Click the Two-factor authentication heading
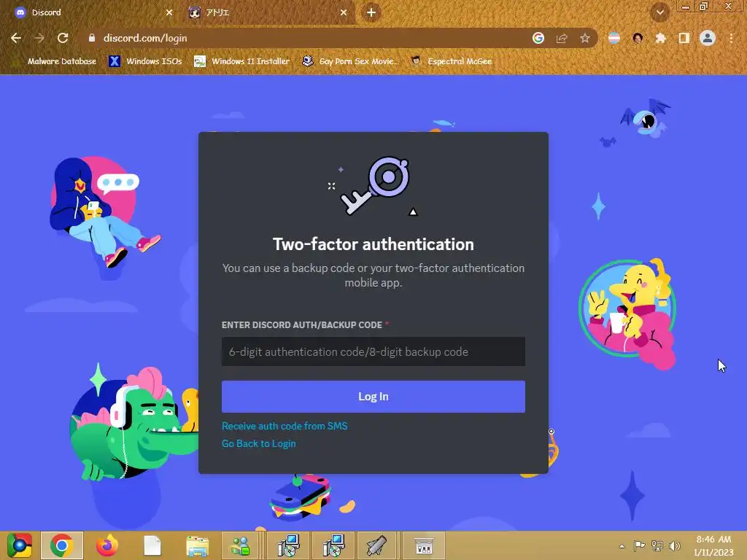Image resolution: width=747 pixels, height=560 pixels. click(x=373, y=244)
